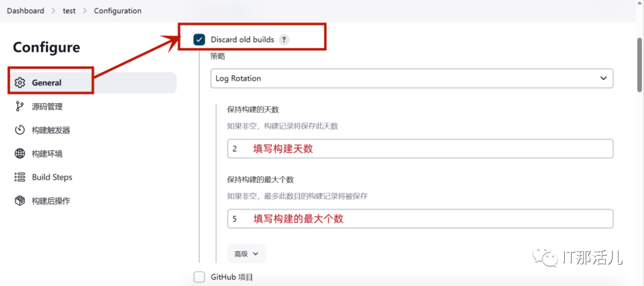Click the 构建后操作 box icon

20,201
